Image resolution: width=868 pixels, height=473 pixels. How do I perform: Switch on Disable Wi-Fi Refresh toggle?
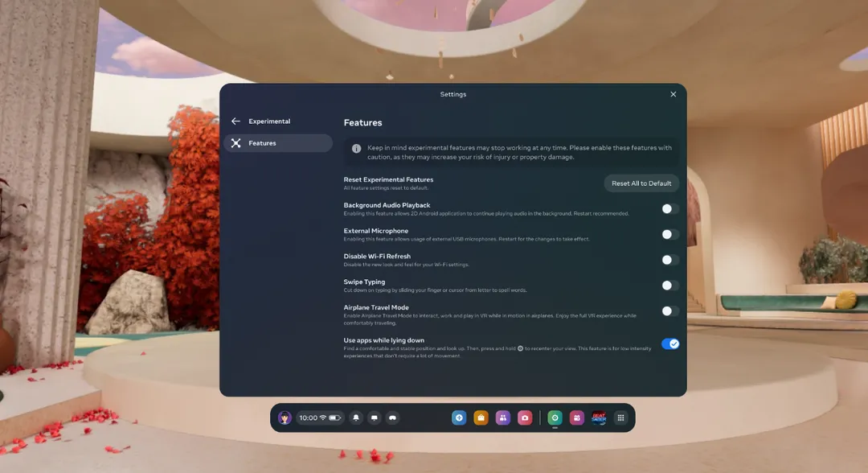click(669, 260)
